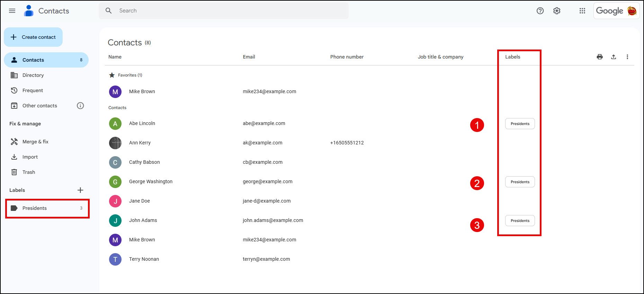Click the print contacts icon

600,57
